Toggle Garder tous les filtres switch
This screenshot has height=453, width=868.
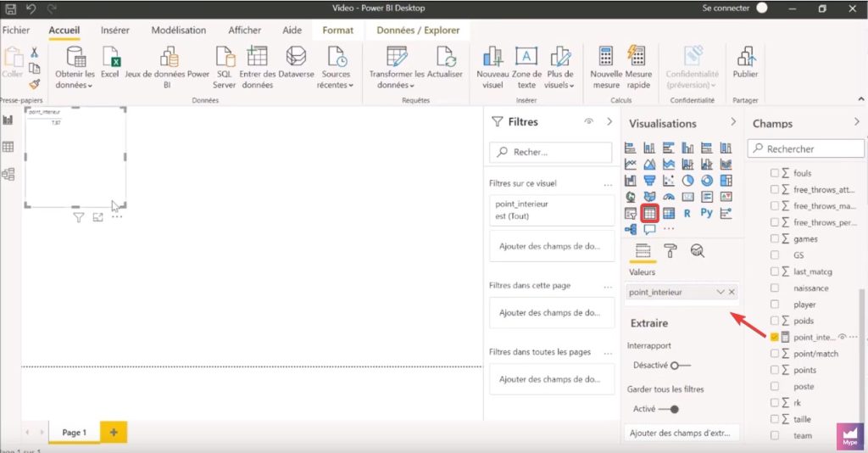click(669, 409)
